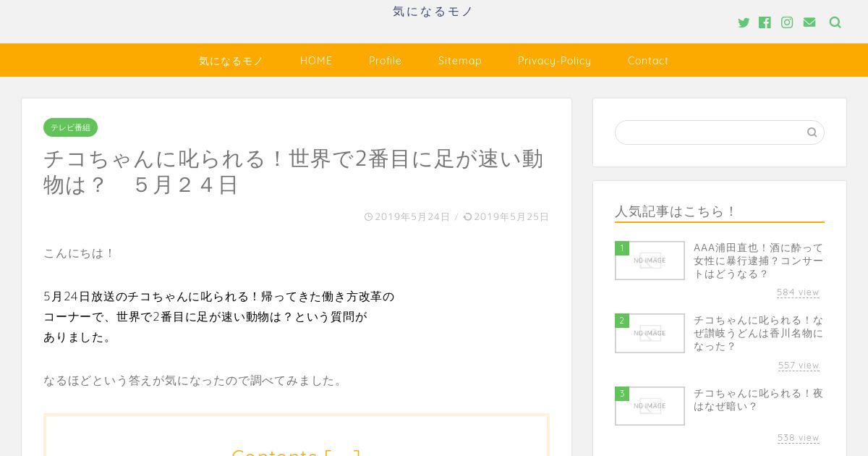Click the 584 view count
This screenshot has width=868, height=456.
coord(798,292)
